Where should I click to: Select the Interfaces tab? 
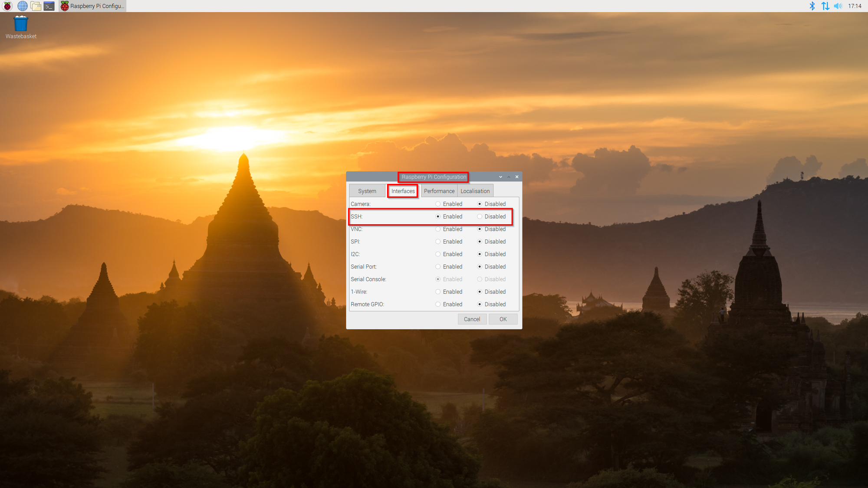point(403,191)
